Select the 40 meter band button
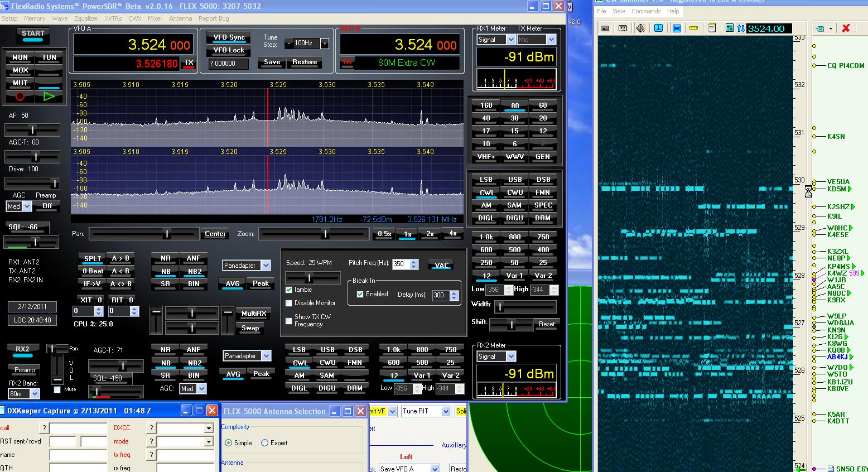Image resolution: width=868 pixels, height=472 pixels. point(486,118)
